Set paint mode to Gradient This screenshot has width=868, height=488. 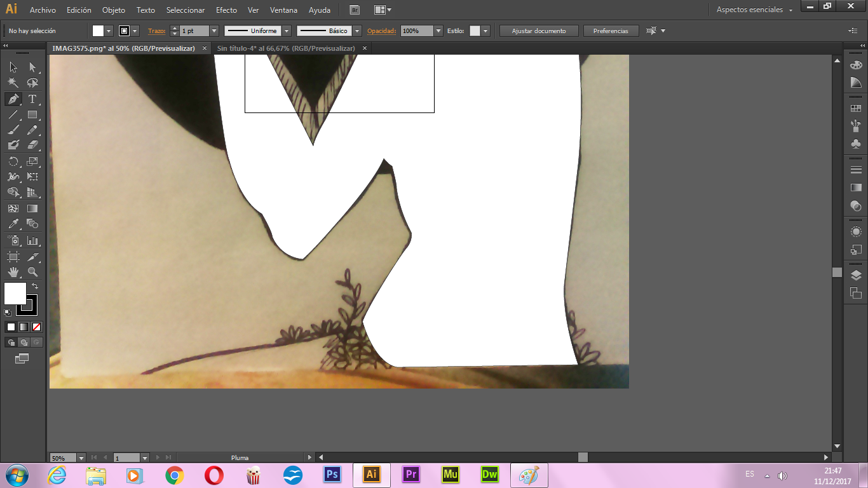tap(24, 327)
